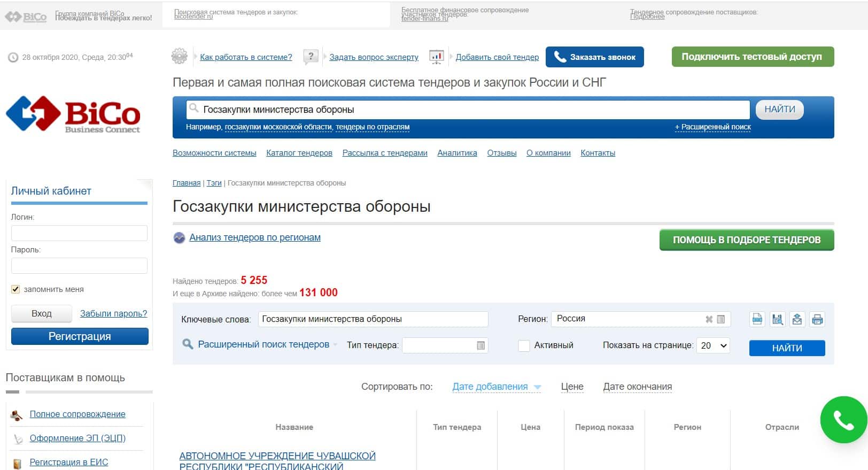Open the 'Каталог тендеров' menu item
868x470 pixels.
point(299,153)
